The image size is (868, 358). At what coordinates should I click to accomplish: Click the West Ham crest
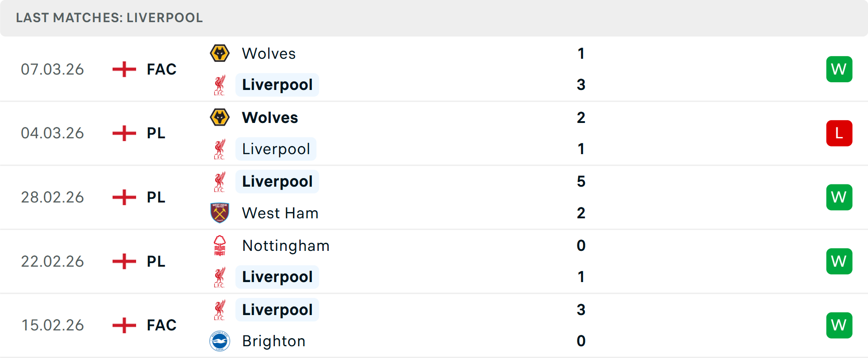point(220,212)
